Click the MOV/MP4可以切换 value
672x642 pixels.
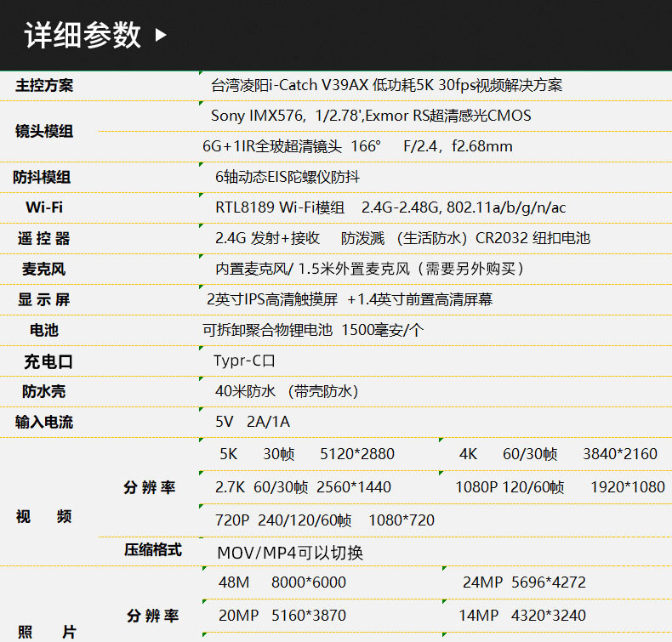click(290, 553)
